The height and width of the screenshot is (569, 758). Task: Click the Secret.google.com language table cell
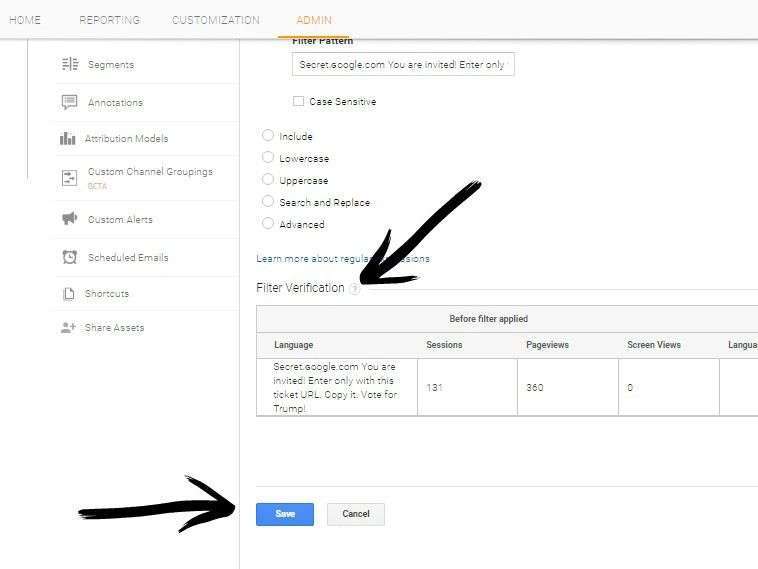point(335,387)
